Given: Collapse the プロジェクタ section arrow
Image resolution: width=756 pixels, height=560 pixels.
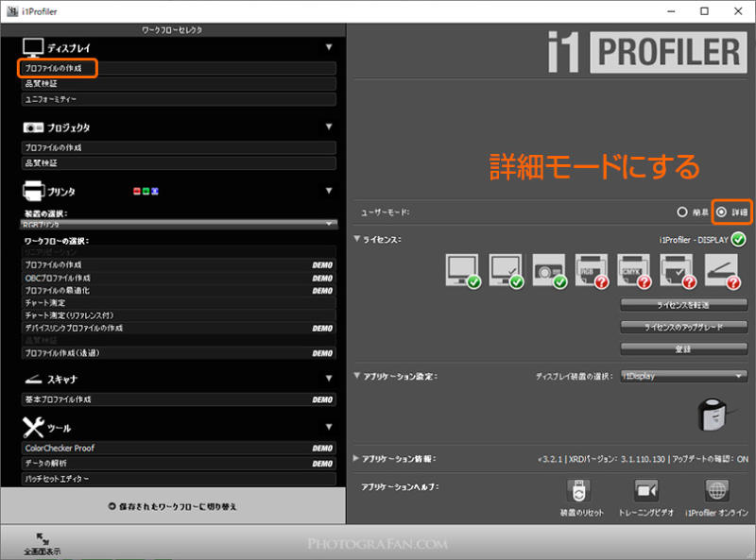Looking at the screenshot, I should click(329, 127).
